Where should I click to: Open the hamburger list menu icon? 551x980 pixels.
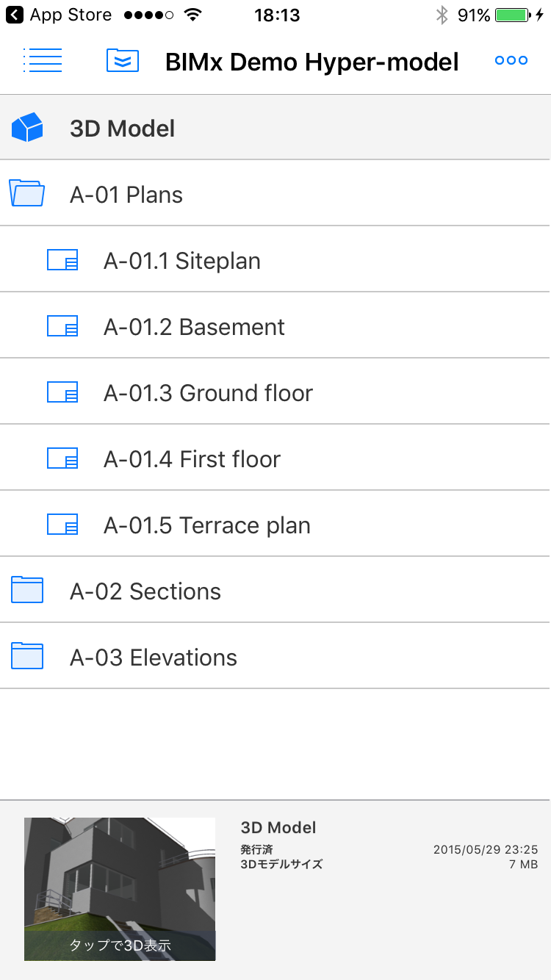coord(43,60)
